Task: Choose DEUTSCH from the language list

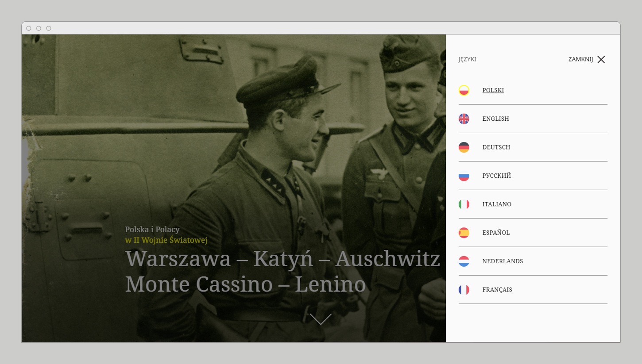Action: tap(496, 147)
